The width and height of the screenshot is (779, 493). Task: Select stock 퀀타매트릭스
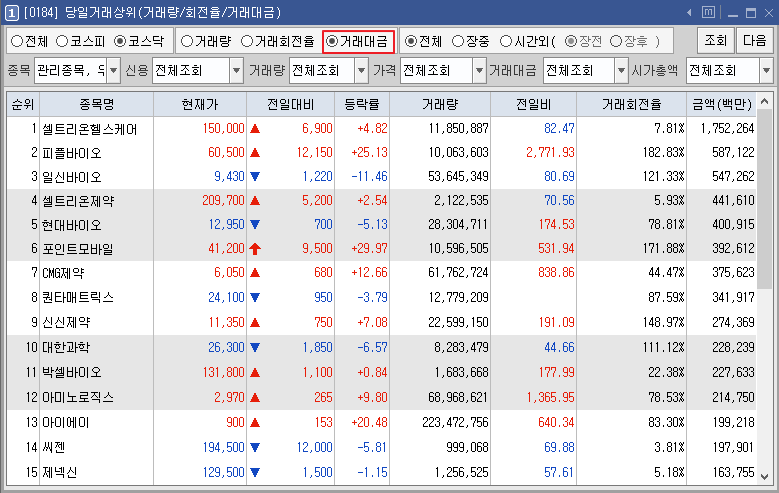click(78, 297)
